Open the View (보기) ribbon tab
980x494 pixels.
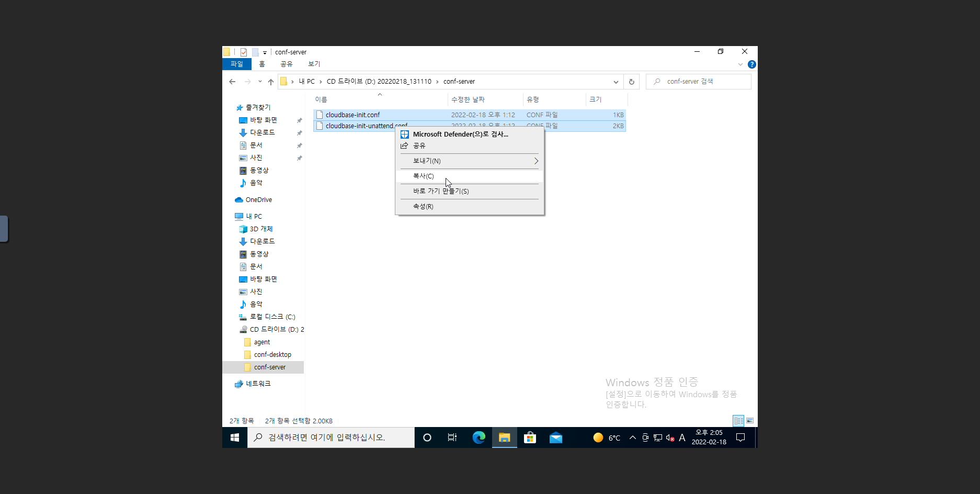314,64
